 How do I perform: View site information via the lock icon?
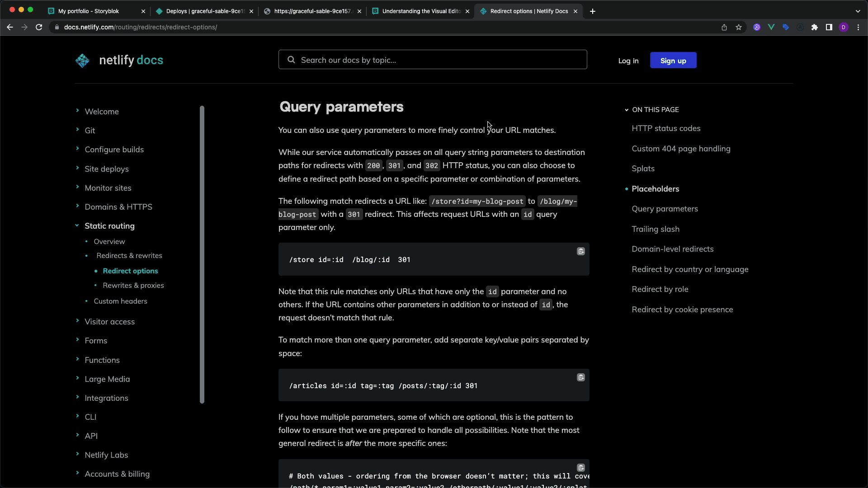click(57, 27)
